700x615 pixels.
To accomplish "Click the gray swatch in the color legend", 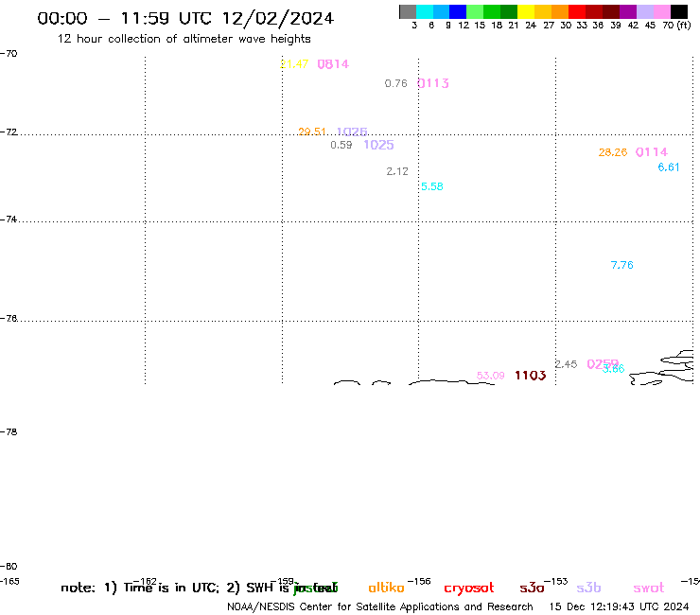I will [x=408, y=12].
